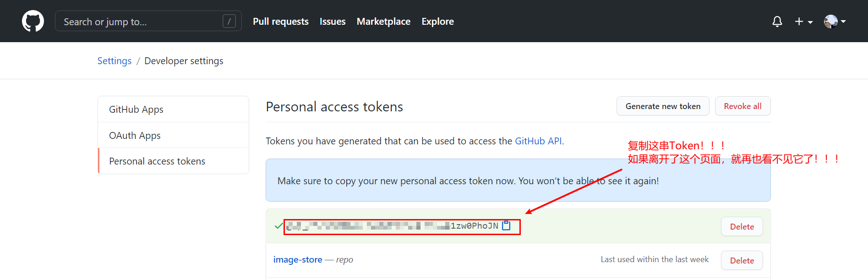868x280 pixels.
Task: Delete the image-store token
Action: 742,260
